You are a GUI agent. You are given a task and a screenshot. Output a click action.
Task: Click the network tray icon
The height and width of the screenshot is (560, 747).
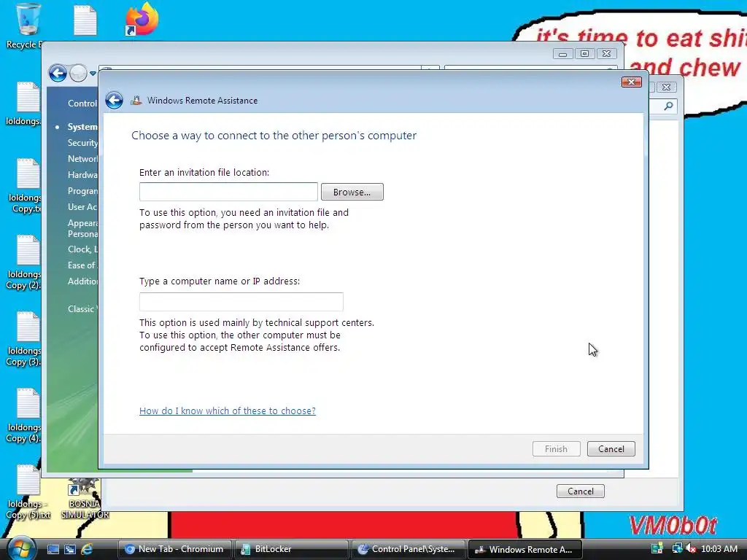pos(677,548)
